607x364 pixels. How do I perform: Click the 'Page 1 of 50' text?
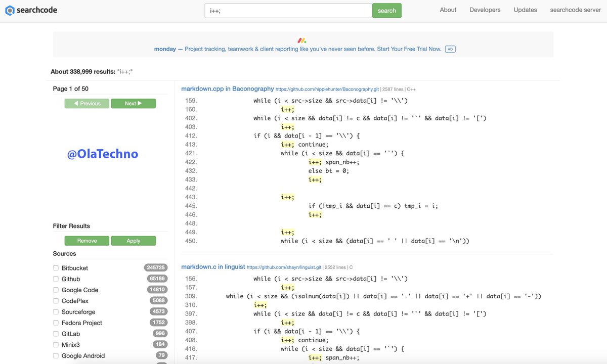[x=71, y=88]
